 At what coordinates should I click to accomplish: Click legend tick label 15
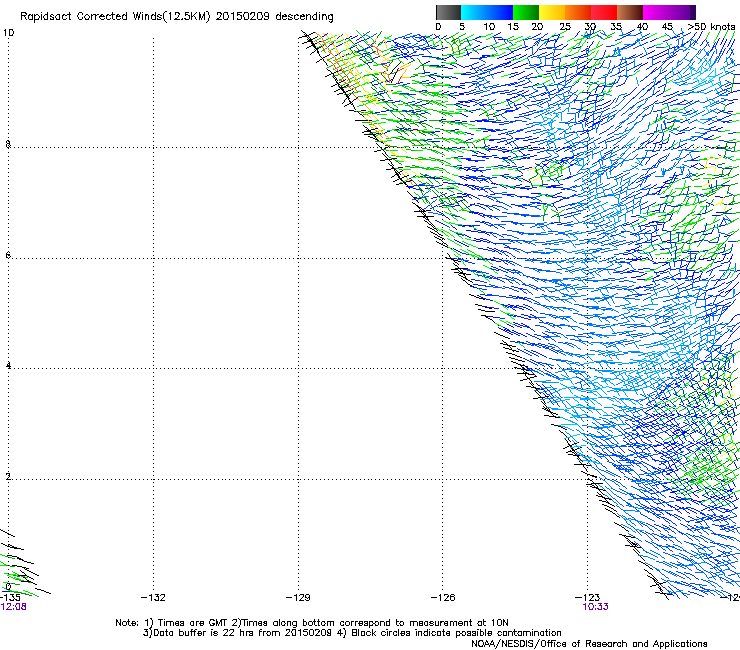pyautogui.click(x=513, y=26)
